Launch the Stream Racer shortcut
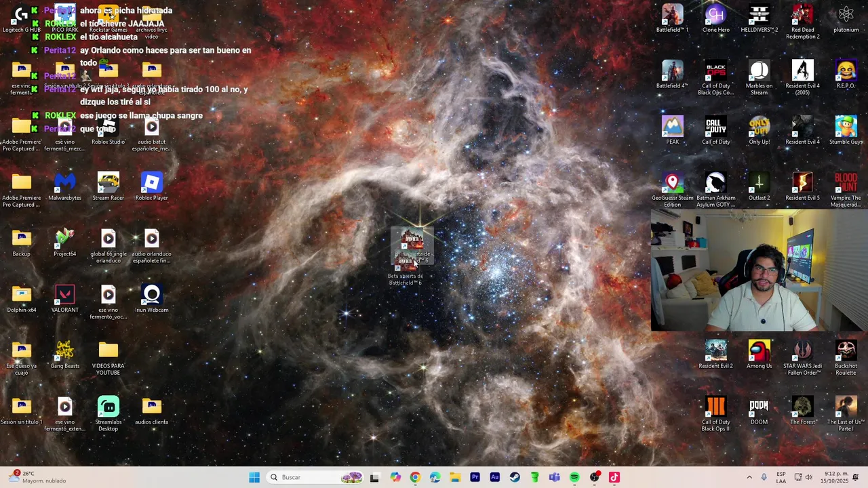 [x=108, y=187]
